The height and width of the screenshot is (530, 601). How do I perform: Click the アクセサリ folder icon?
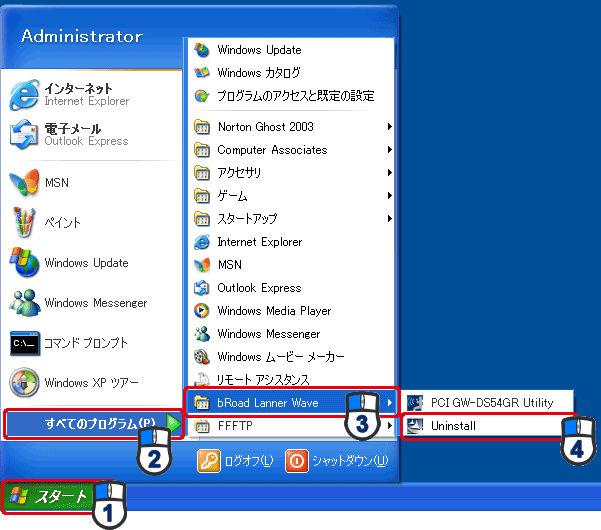click(x=202, y=173)
